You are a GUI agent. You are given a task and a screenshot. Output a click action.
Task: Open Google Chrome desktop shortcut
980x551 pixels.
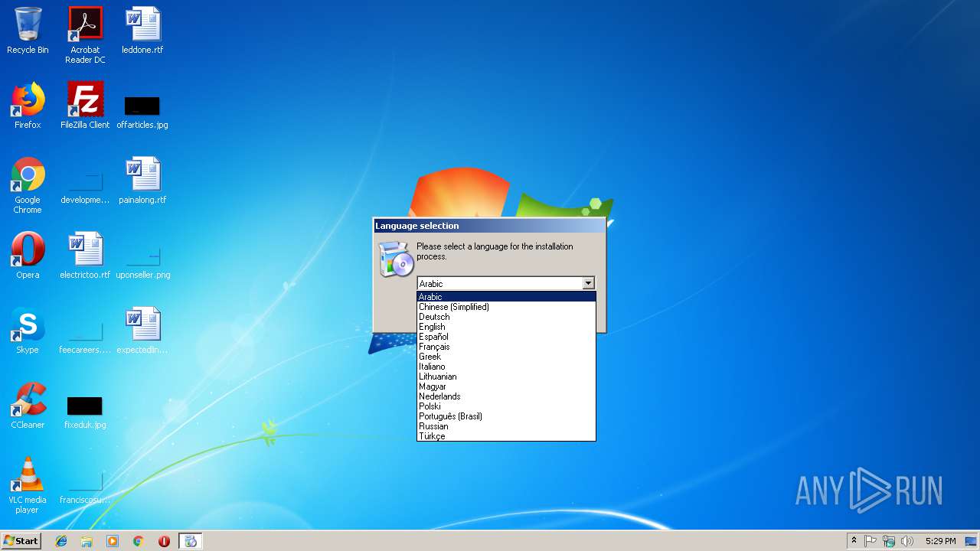pos(28,185)
